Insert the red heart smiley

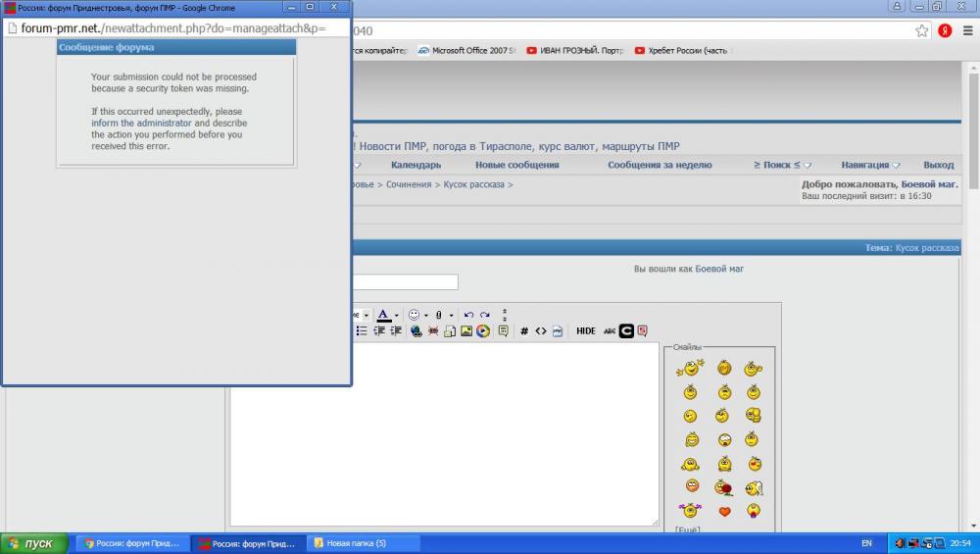pos(724,511)
